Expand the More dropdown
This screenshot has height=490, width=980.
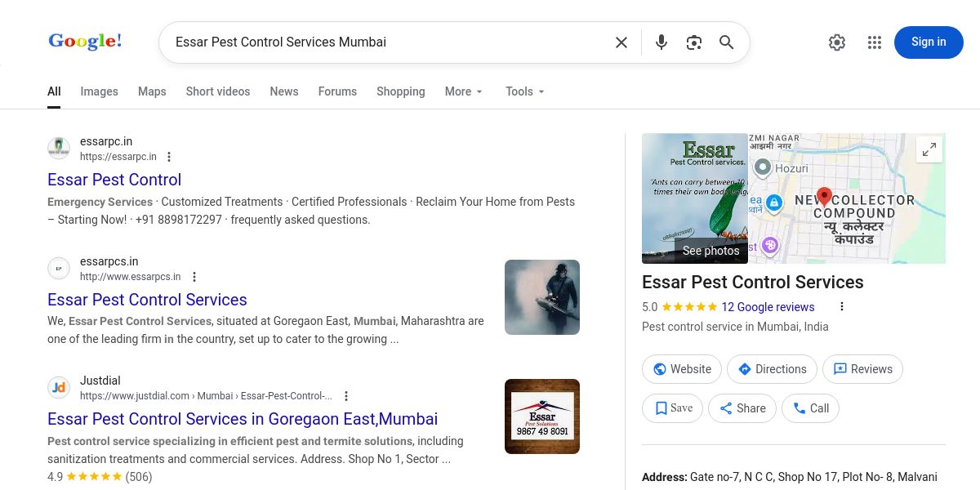[x=464, y=91]
